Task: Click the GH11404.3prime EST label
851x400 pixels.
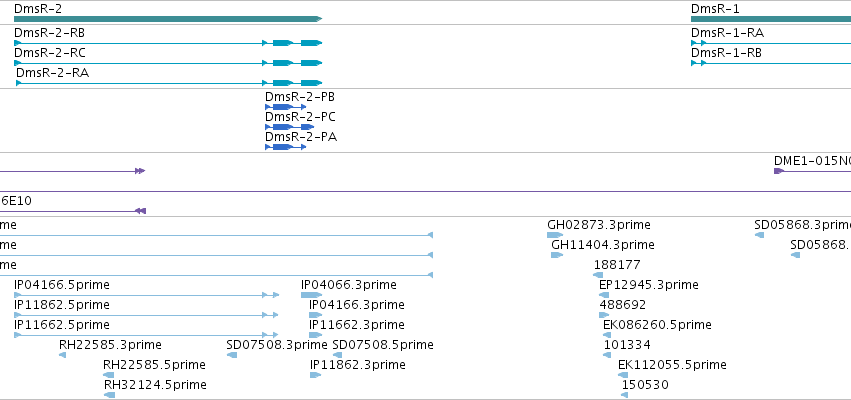Action: [x=602, y=245]
